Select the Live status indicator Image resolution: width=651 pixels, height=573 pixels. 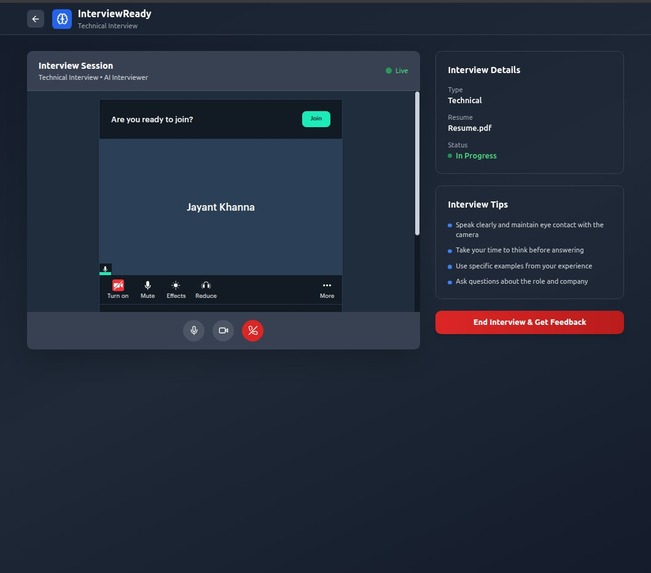397,71
